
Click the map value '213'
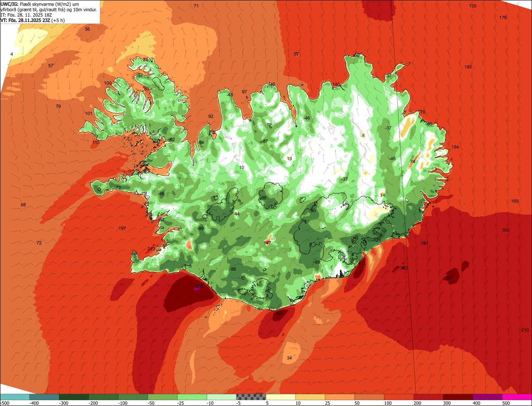click(151, 249)
